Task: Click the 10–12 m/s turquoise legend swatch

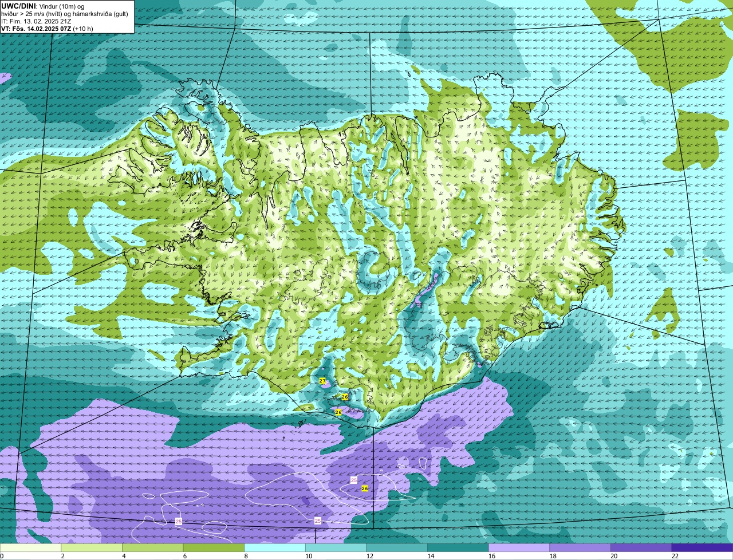Action: pos(336,548)
